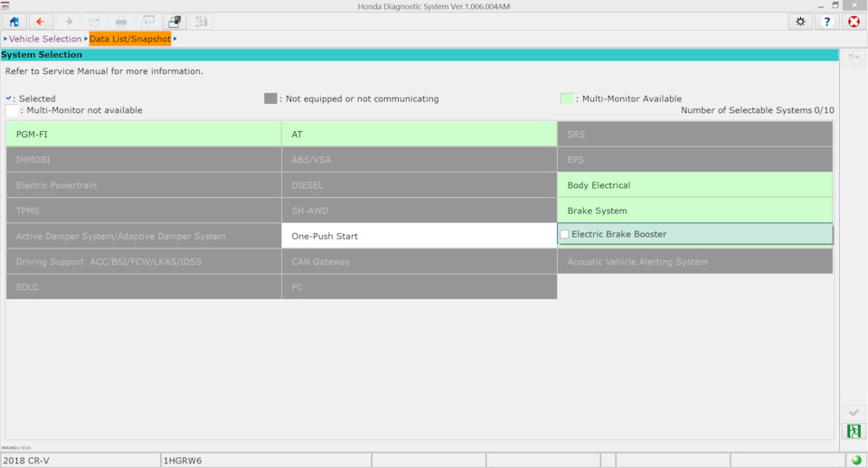Select the Brake System tile

(694, 211)
